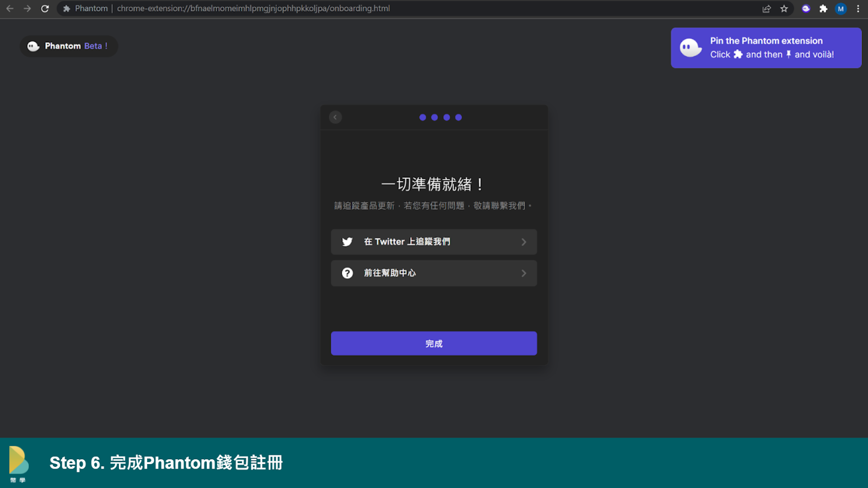Reload the page

point(45,9)
